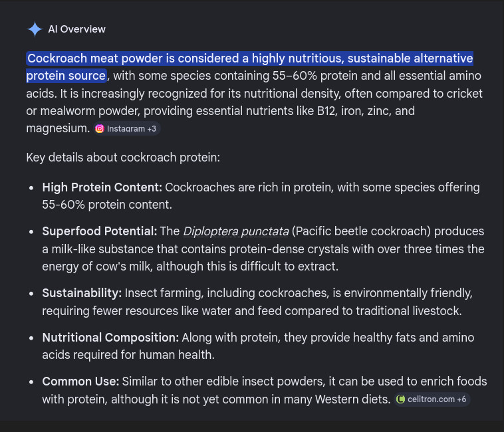504x432 pixels.
Task: Click the "Sustainability:" bold heading
Action: click(82, 293)
